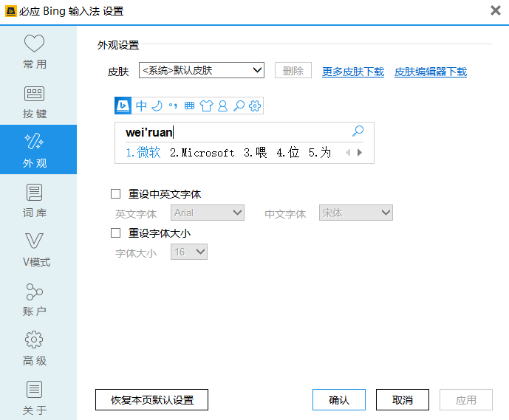Click the gear settings icon in the toolbar
Screen dimensions: 509x420
click(255, 106)
